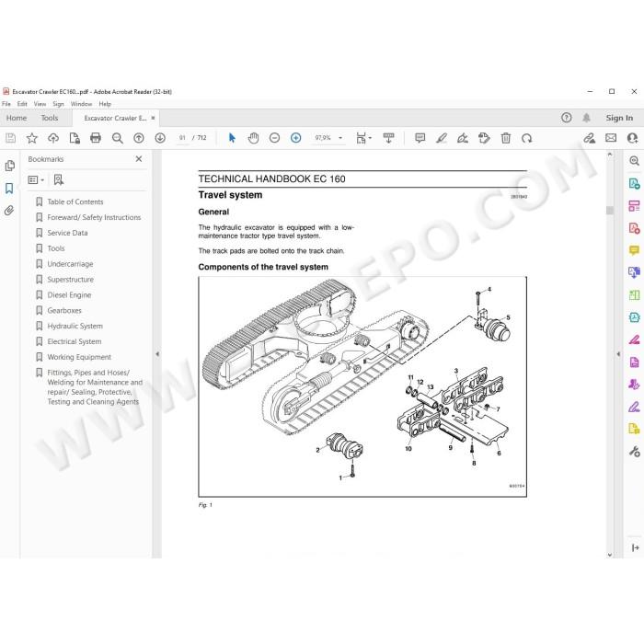Viewport: 644px width, 644px height.
Task: Click the vertical scrollbar thumb
Action: click(610, 210)
